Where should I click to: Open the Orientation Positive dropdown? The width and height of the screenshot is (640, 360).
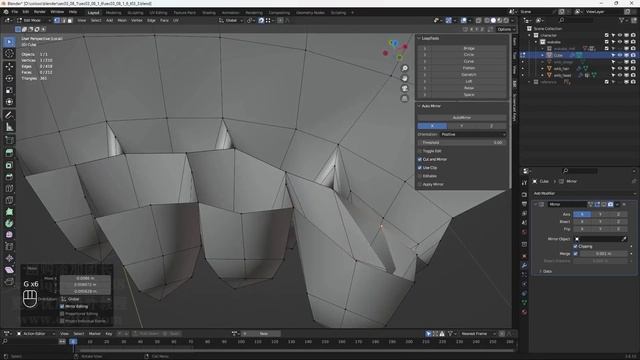click(x=473, y=134)
